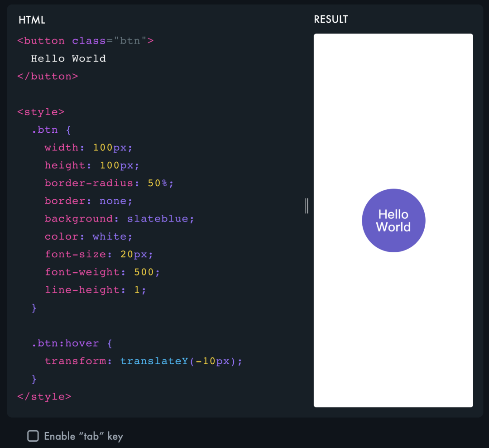
Task: Click the HTML panel heading
Action: [x=32, y=20]
